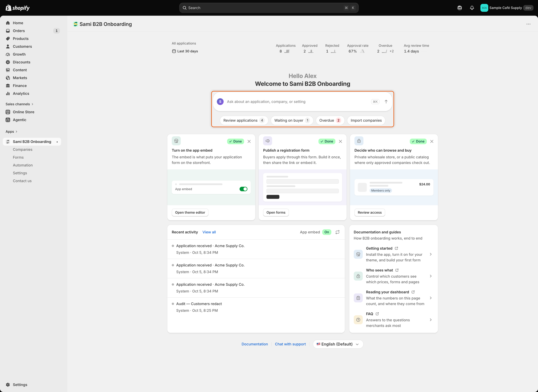This screenshot has height=392, width=538.
Task: Click the Reading your dashboard clipboard icon
Action: click(358, 298)
